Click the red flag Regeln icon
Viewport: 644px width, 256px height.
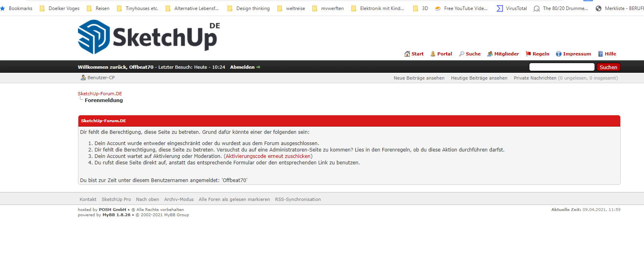coord(528,54)
